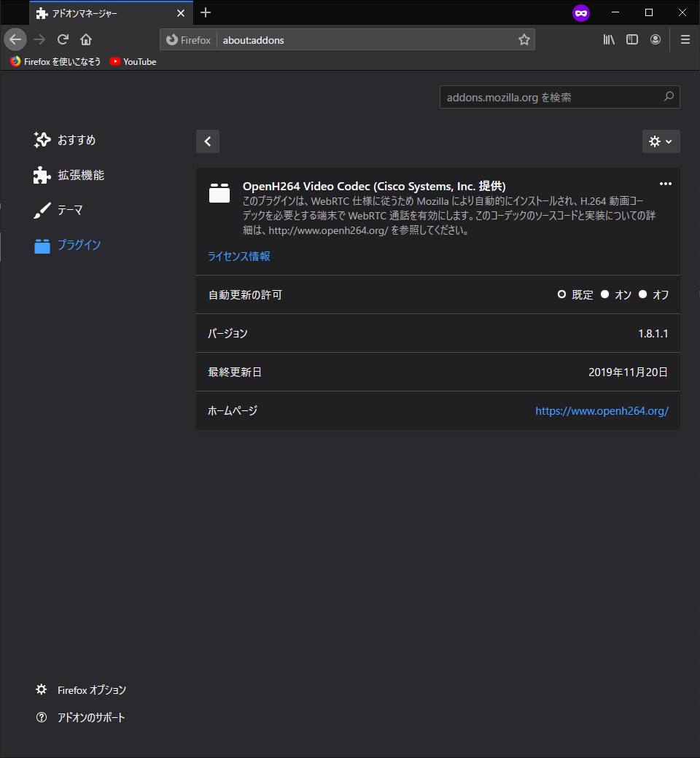Reload the current page
This screenshot has height=758, width=700.
[x=63, y=39]
